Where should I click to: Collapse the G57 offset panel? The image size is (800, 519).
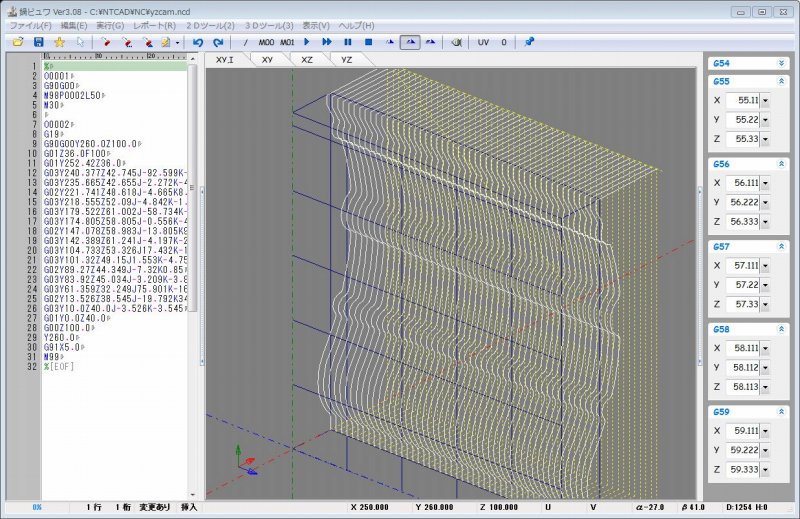point(781,246)
